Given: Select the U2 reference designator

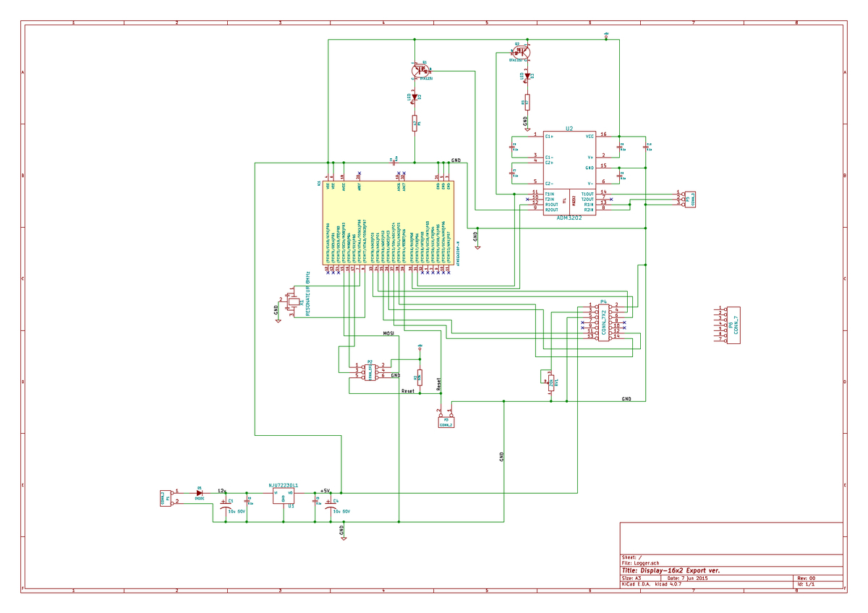Looking at the screenshot, I should (569, 128).
